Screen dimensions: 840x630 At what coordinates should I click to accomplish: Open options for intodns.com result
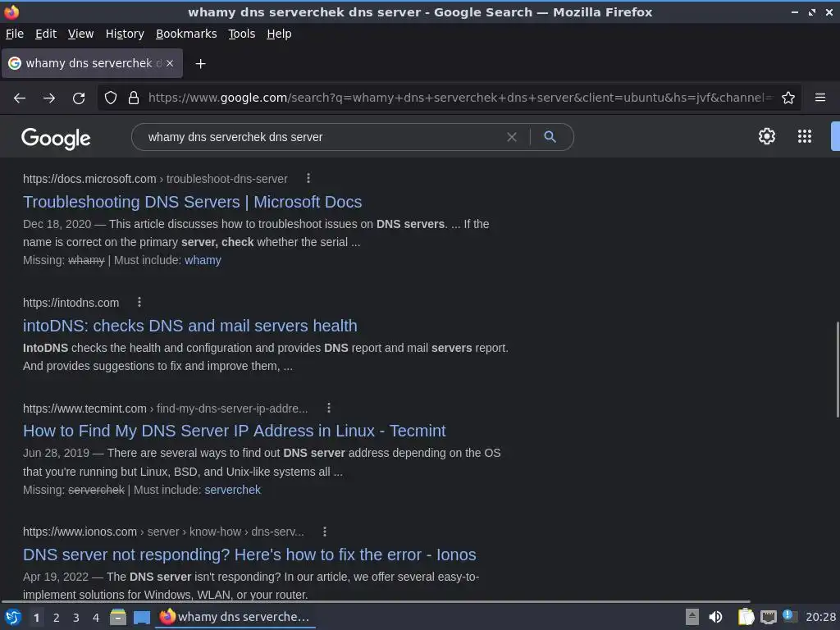click(139, 302)
